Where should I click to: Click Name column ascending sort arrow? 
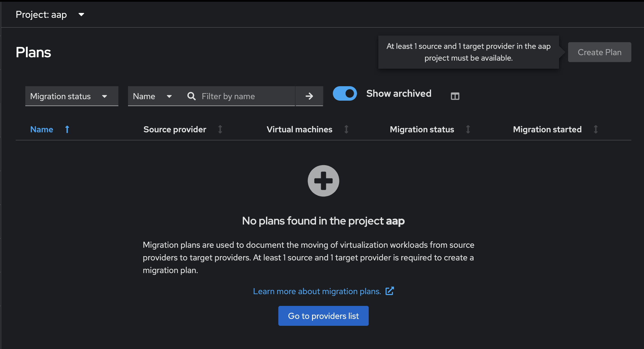point(67,129)
